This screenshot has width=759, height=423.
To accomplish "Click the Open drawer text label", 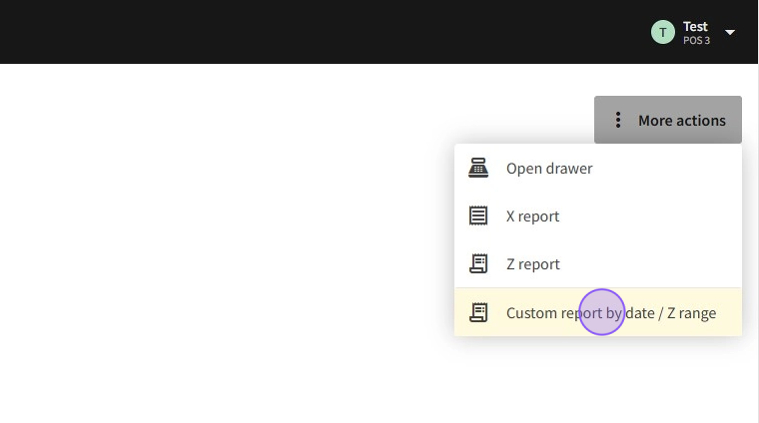I will click(x=549, y=168).
